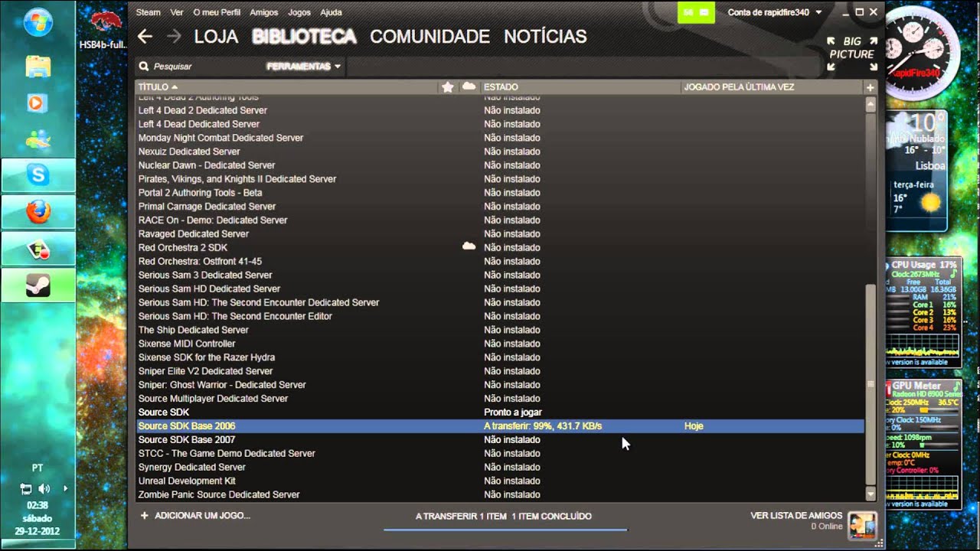The width and height of the screenshot is (980, 551).
Task: Click the cloud column header icon
Action: pyautogui.click(x=469, y=86)
